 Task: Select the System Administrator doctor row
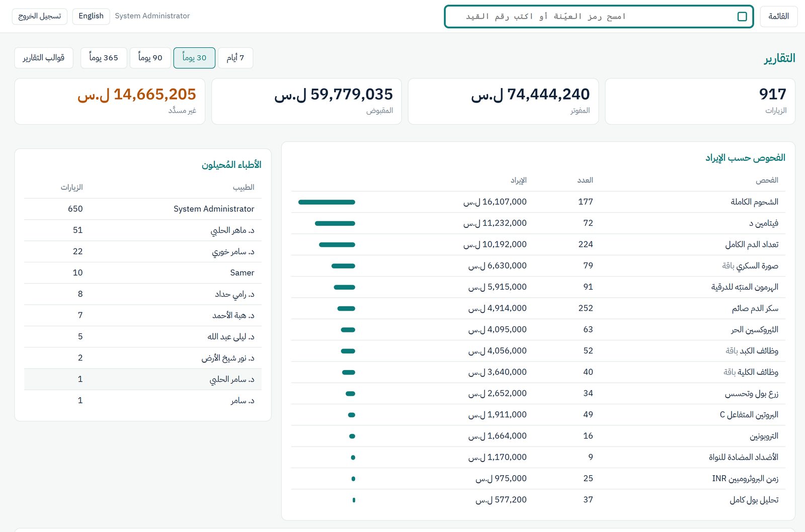143,209
